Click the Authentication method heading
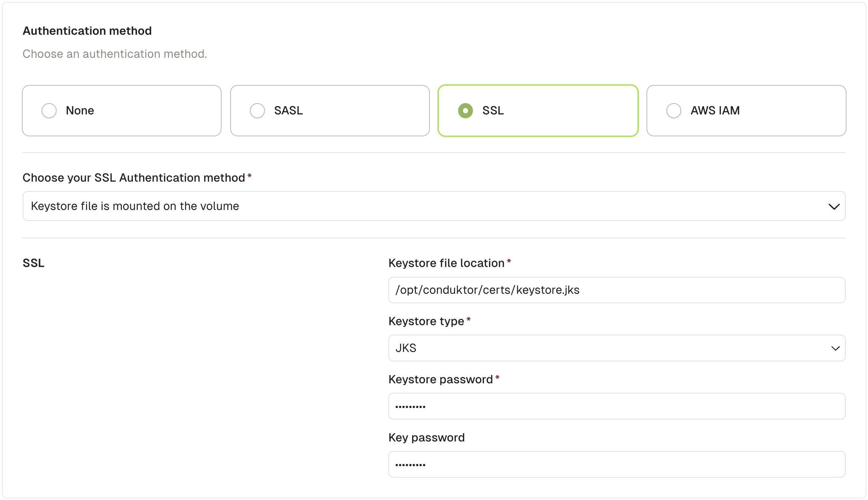The image size is (868, 500). click(87, 31)
